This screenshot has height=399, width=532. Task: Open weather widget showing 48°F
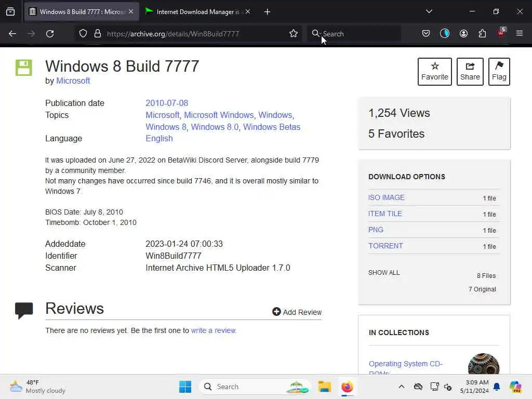(x=37, y=387)
